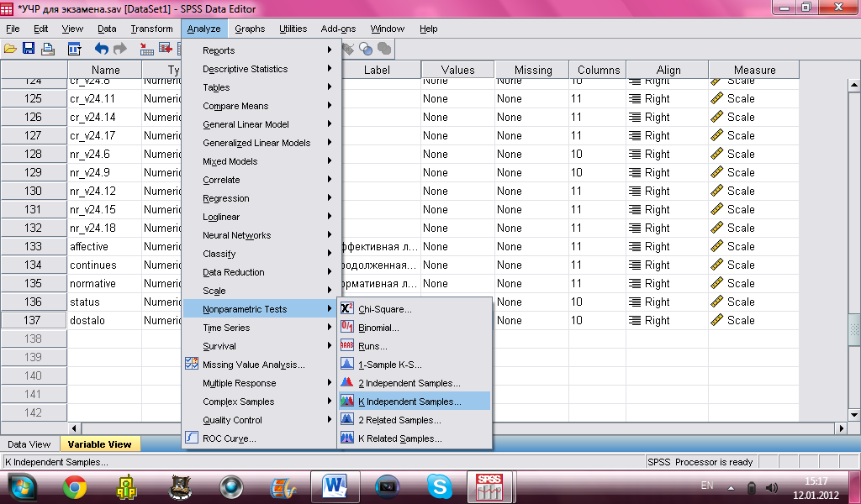This screenshot has height=504, width=861.
Task: Click the Open file toolbar icon
Action: click(10, 50)
